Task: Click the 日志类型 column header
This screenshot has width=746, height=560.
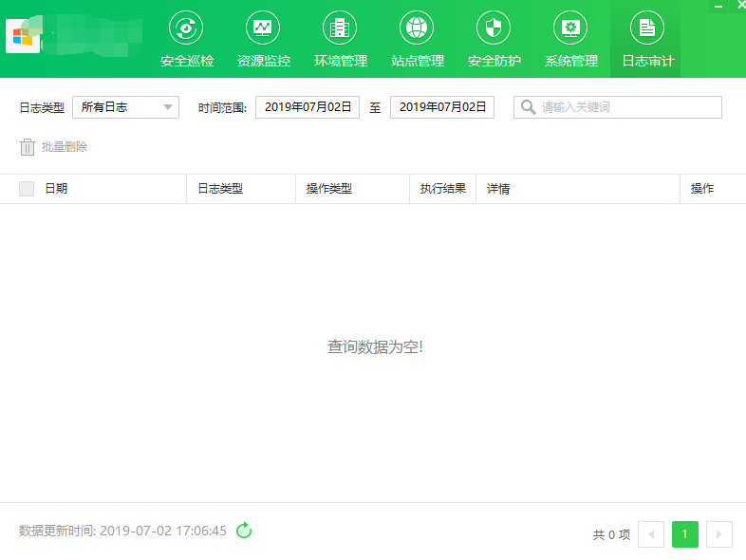Action: coord(220,189)
